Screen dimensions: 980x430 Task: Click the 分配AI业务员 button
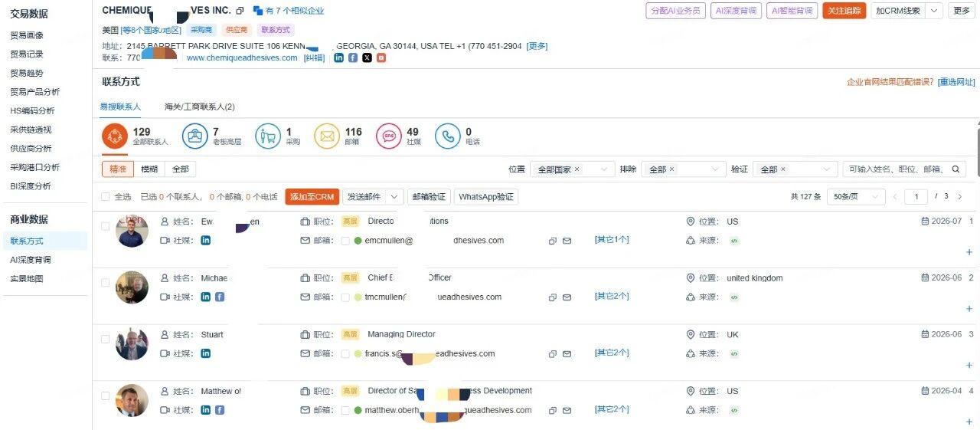[x=675, y=11]
